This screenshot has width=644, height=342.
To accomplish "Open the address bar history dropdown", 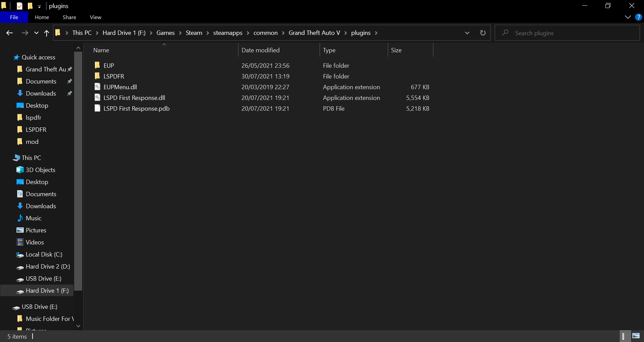I will pos(467,33).
